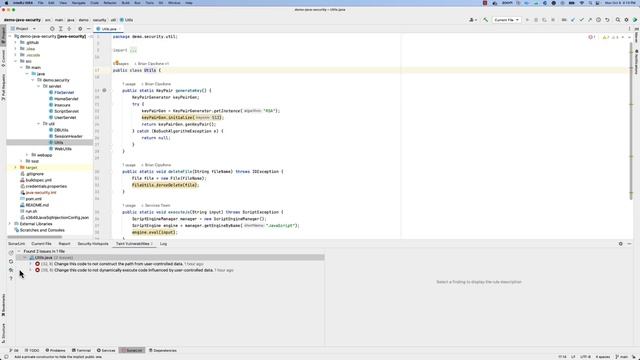Image resolution: width=640 pixels, height=360 pixels.
Task: Click the help question mark in SonarLint sidebar
Action: click(11, 278)
